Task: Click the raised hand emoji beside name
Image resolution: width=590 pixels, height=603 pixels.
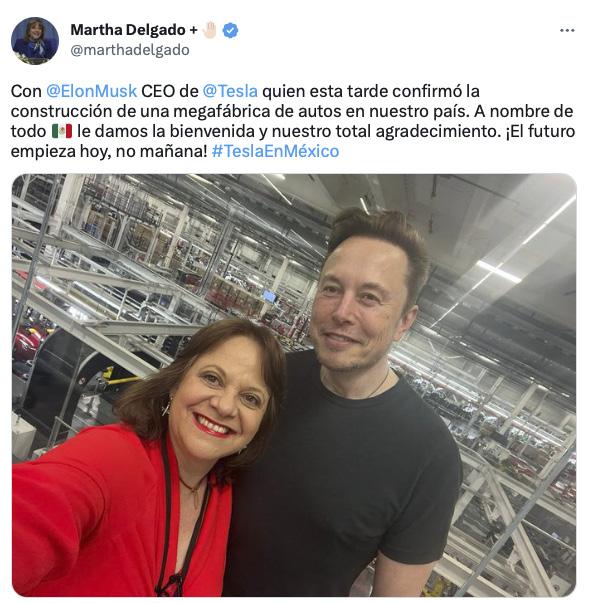Action: pos(210,30)
